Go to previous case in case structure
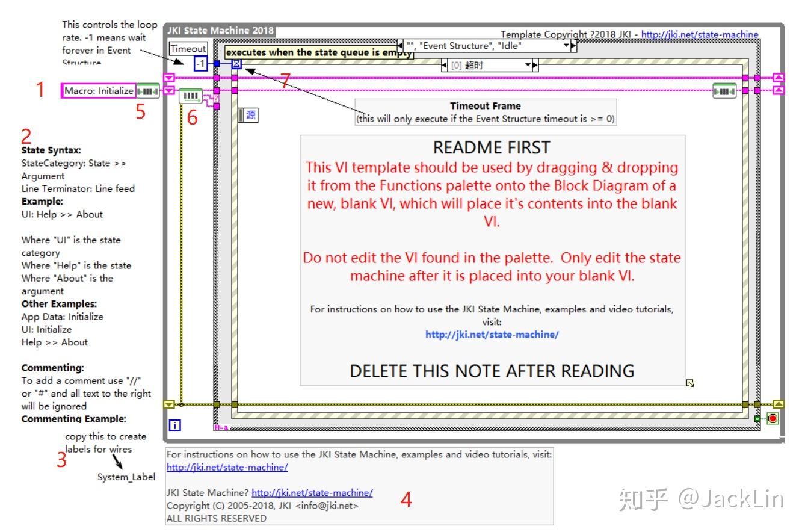The image size is (805, 532). pos(399,46)
